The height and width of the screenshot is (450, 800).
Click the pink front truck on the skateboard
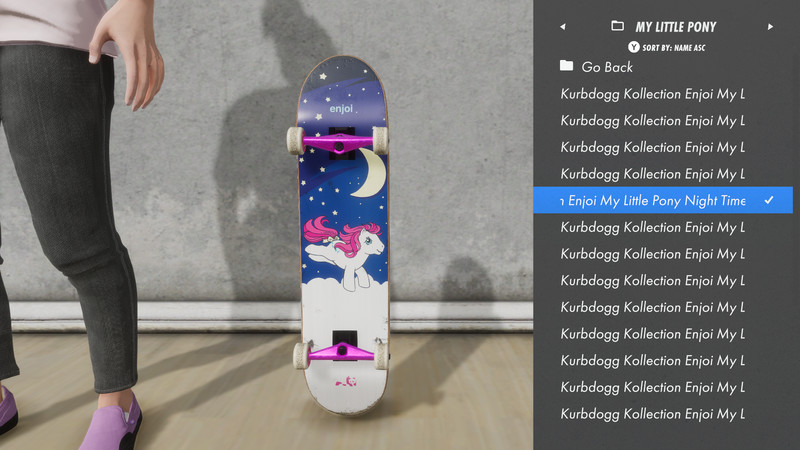[339, 143]
